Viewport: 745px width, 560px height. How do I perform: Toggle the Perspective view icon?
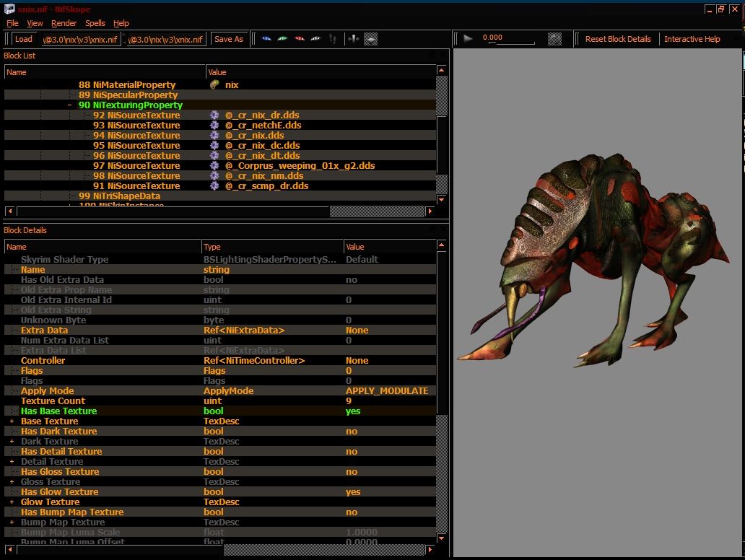[x=371, y=39]
